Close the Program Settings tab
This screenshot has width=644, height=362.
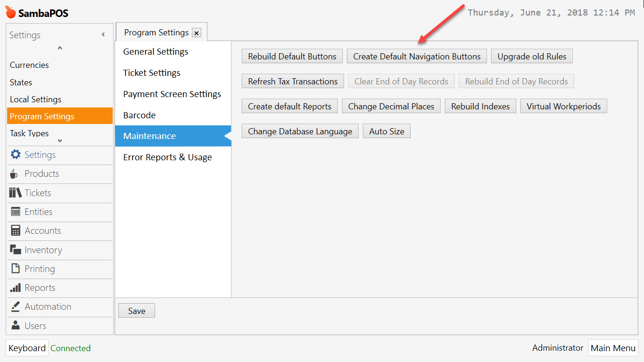pos(196,33)
